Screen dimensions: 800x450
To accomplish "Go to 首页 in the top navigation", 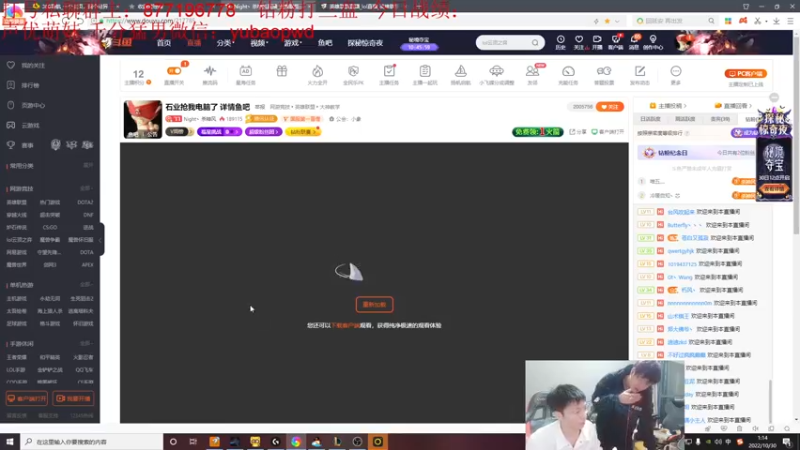I will pyautogui.click(x=164, y=43).
